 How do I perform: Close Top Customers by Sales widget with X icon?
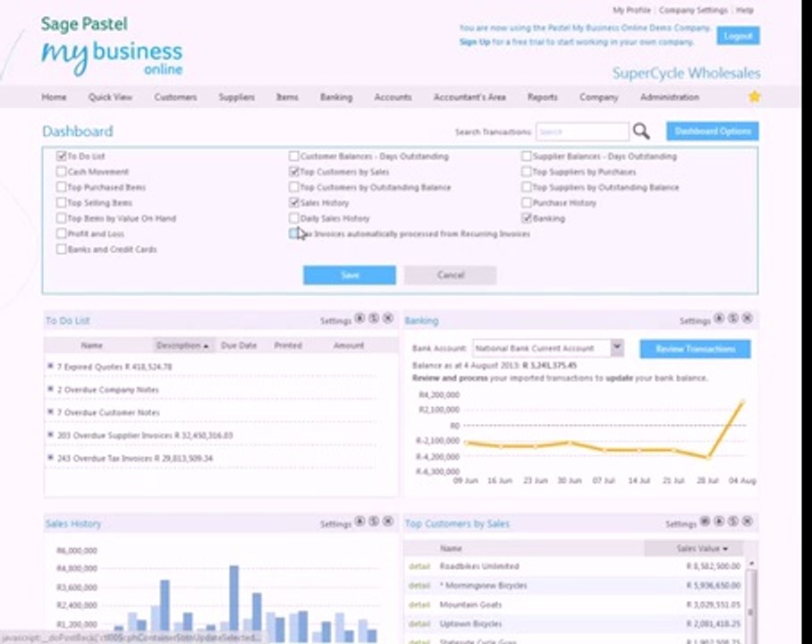[x=748, y=521]
